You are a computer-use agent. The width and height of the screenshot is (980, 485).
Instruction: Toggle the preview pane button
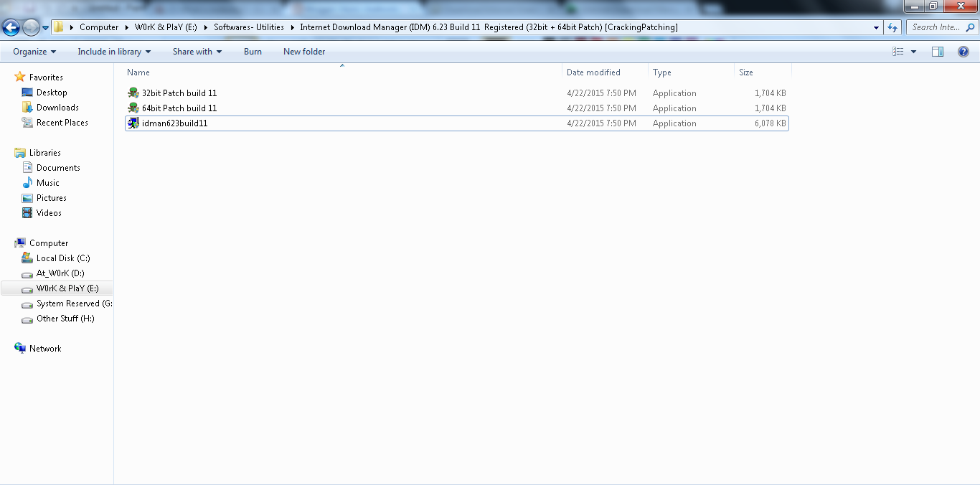coord(938,52)
